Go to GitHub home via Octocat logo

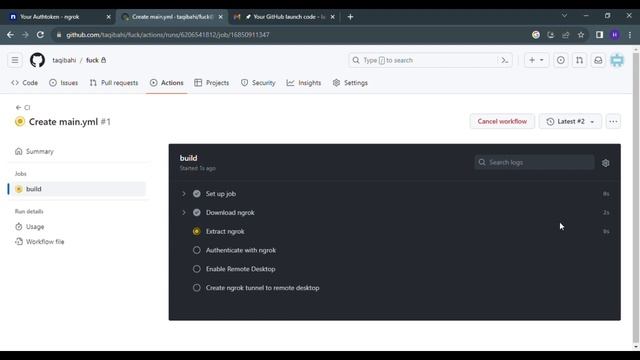tap(37, 60)
